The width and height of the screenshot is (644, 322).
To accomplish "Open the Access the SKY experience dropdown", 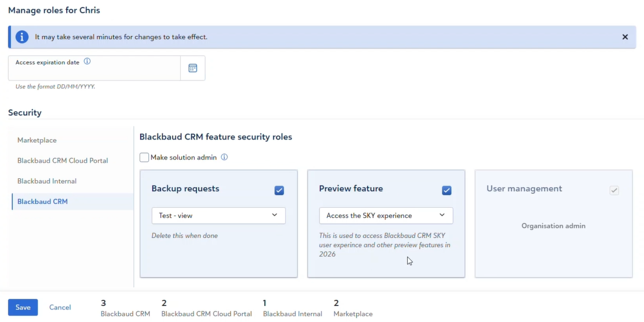I will pos(386,216).
